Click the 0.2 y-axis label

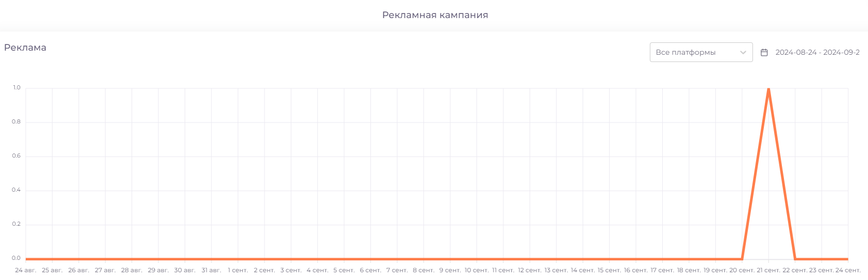coord(17,224)
